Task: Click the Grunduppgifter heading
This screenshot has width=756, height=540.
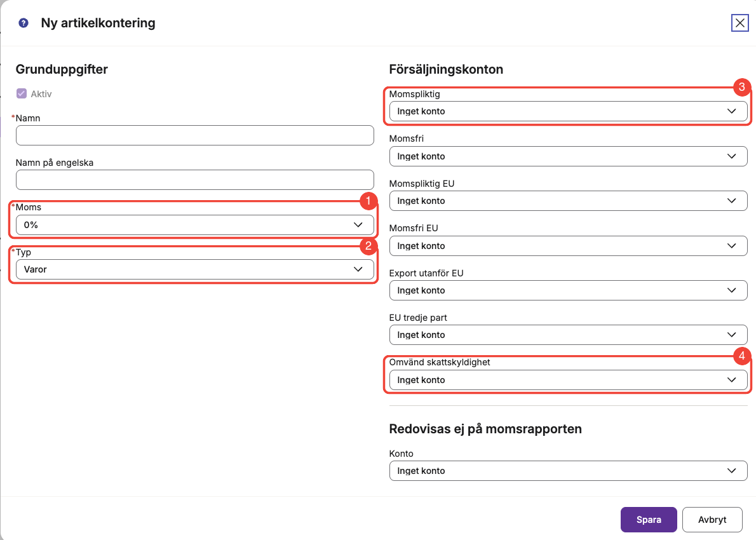Action: click(x=62, y=69)
